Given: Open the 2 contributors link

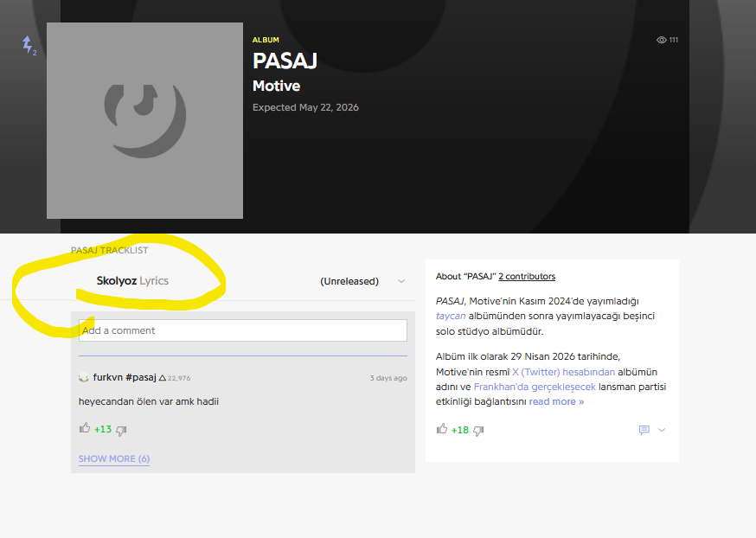Looking at the screenshot, I should click(x=527, y=276).
